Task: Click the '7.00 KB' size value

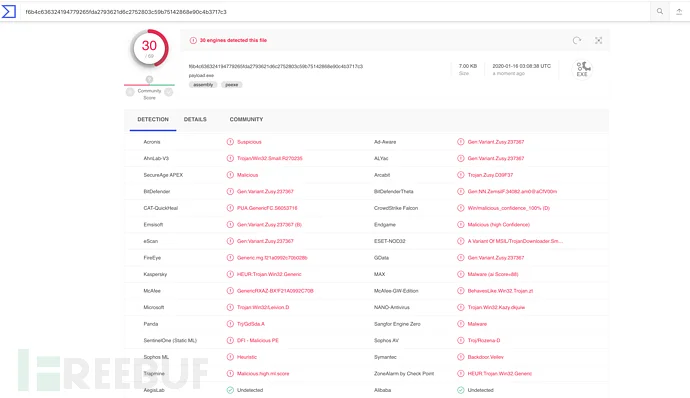Action: click(x=468, y=66)
